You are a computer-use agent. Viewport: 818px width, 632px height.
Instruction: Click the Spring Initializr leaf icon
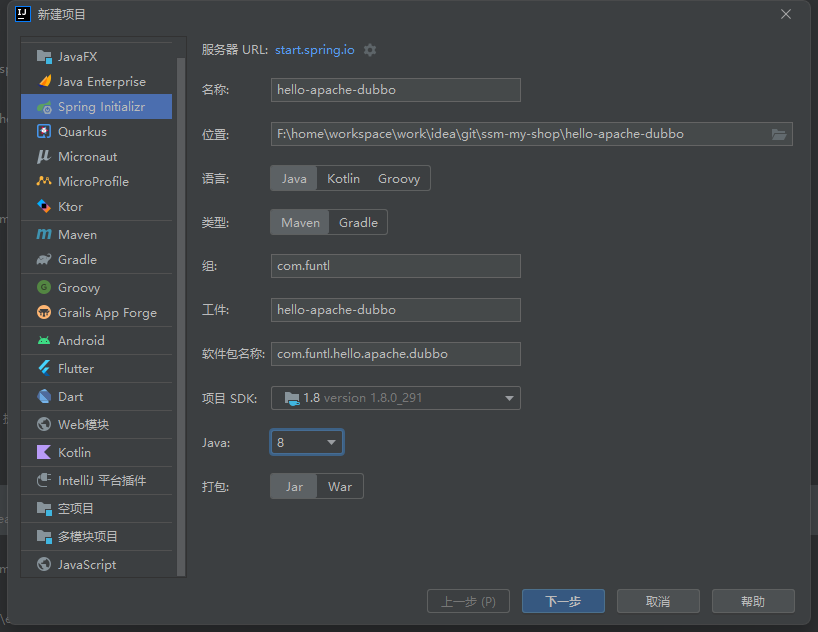(x=44, y=107)
